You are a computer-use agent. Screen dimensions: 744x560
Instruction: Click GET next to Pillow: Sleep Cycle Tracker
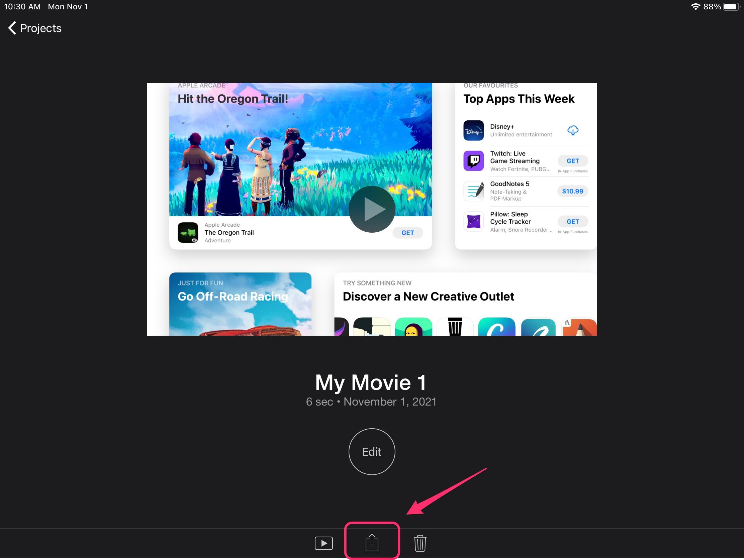[573, 222]
